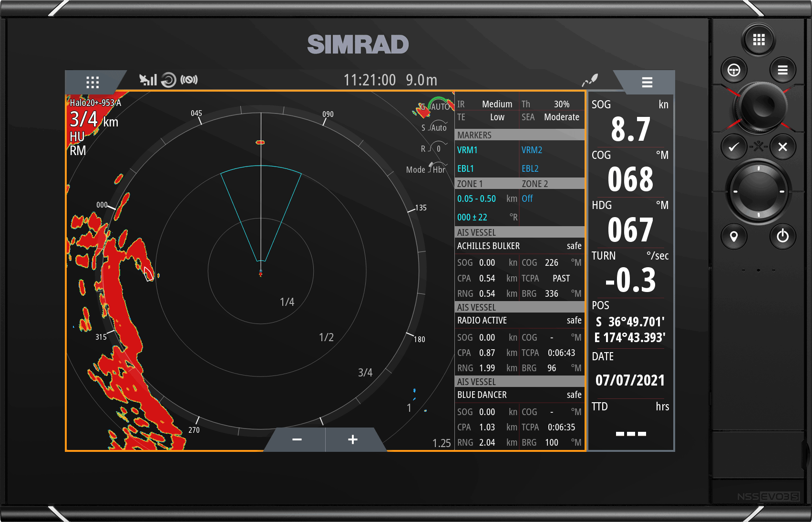Push the hardware Pages grid key
Screen dimensions: 812x522
tap(759, 40)
